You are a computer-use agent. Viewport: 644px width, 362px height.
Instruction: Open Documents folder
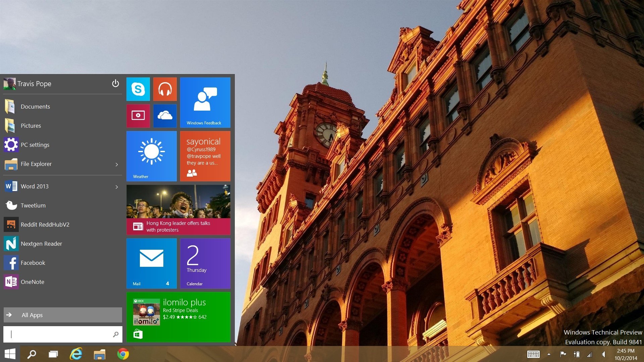pyautogui.click(x=63, y=107)
